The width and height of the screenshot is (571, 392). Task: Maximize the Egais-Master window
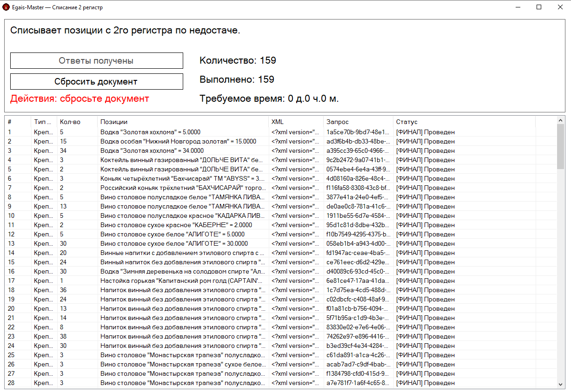[538, 7]
